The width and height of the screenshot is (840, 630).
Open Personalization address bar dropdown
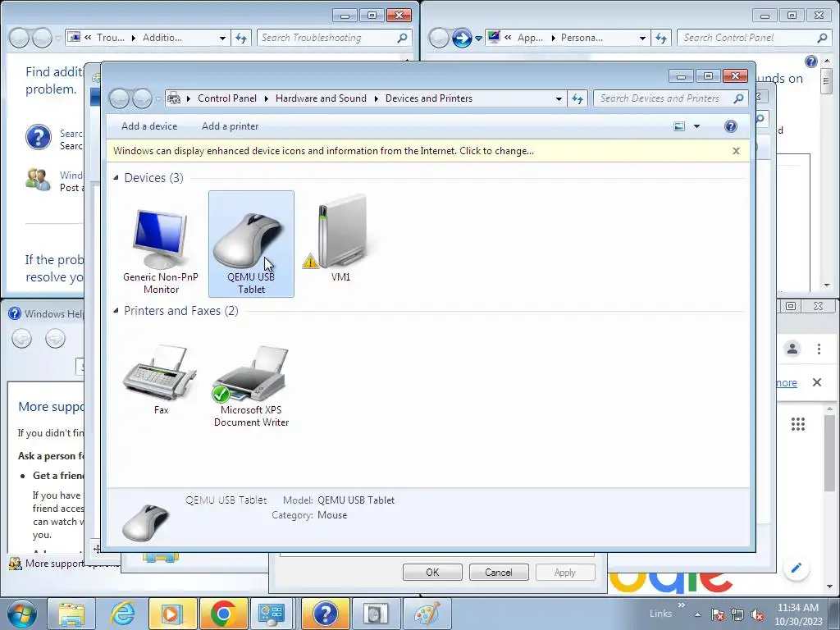[642, 38]
